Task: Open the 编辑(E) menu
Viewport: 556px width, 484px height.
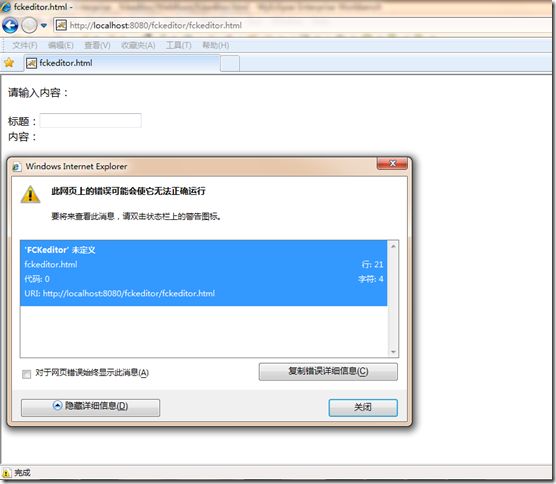Action: (61, 45)
